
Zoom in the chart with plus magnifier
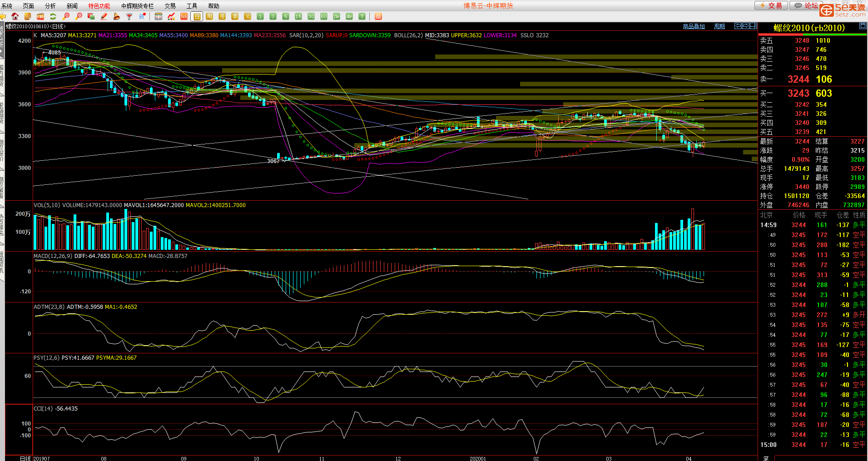tap(66, 16)
